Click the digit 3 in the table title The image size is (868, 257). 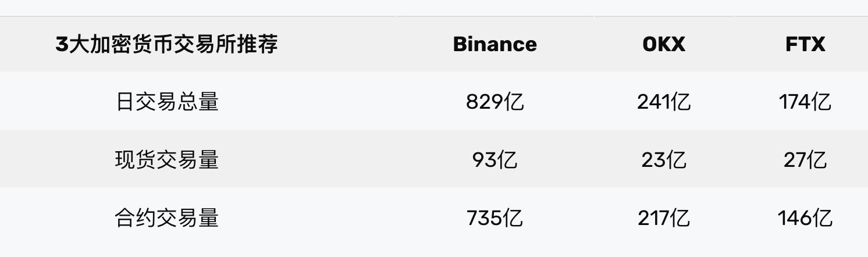pyautogui.click(x=62, y=44)
